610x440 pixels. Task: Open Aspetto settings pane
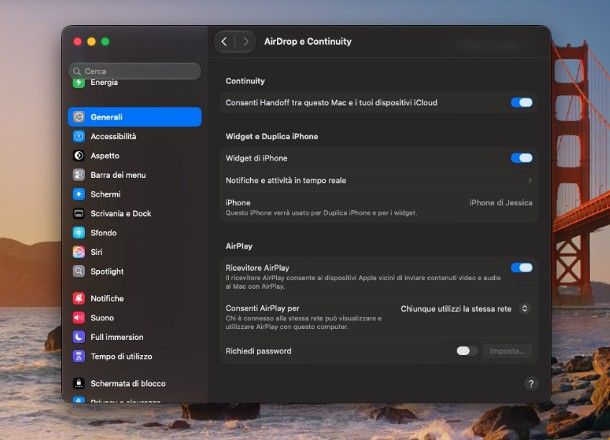tap(135, 156)
